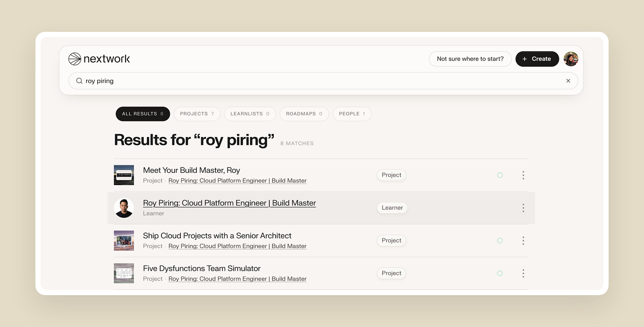Screen dimensions: 644x327
Task: Click the Project badge on Ship Cloud Projects row
Action: (x=391, y=240)
